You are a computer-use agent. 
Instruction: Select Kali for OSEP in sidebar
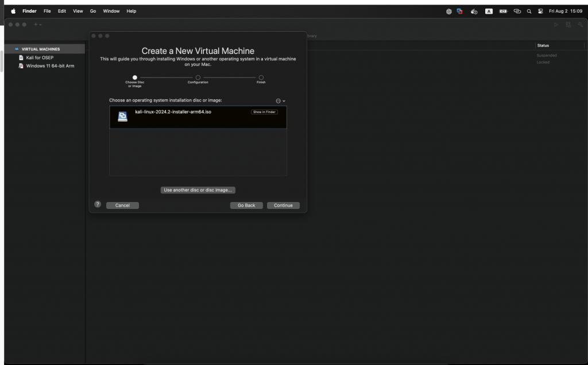[45, 58]
